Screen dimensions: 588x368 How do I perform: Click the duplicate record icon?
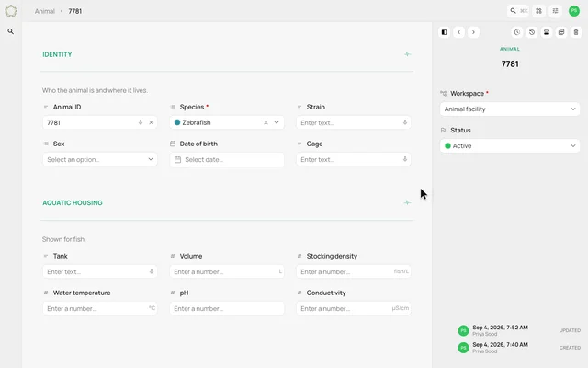pyautogui.click(x=561, y=32)
